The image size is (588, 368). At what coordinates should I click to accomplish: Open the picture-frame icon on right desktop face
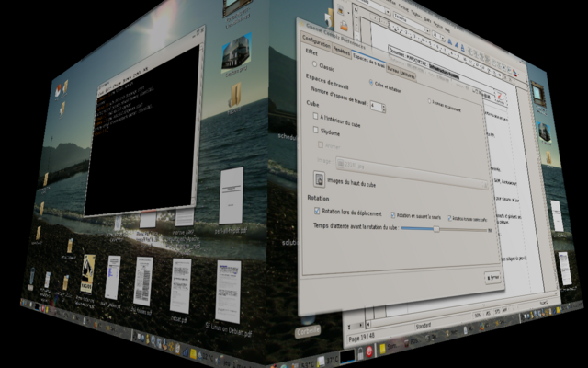click(537, 94)
